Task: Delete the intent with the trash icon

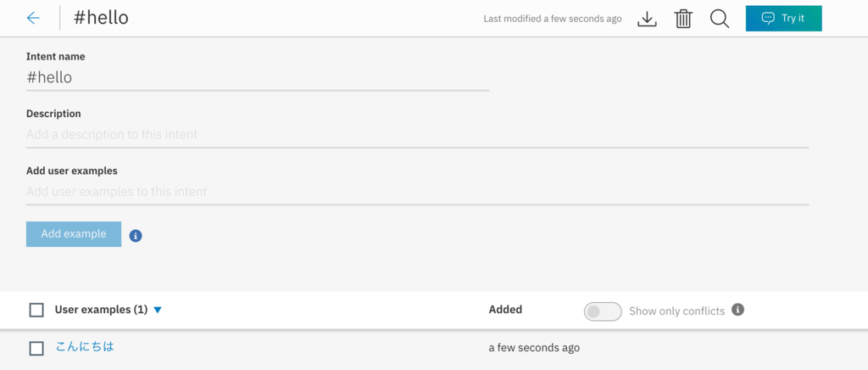Action: pos(683,19)
